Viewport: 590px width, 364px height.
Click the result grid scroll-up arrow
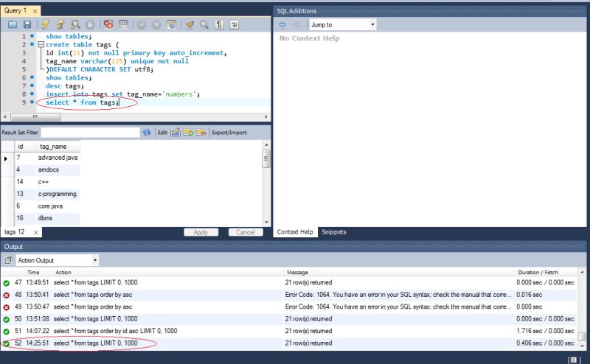pos(266,144)
